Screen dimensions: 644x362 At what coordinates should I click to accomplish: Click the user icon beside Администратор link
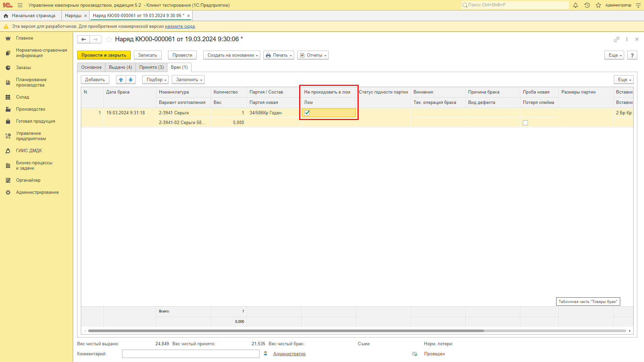tap(266, 354)
